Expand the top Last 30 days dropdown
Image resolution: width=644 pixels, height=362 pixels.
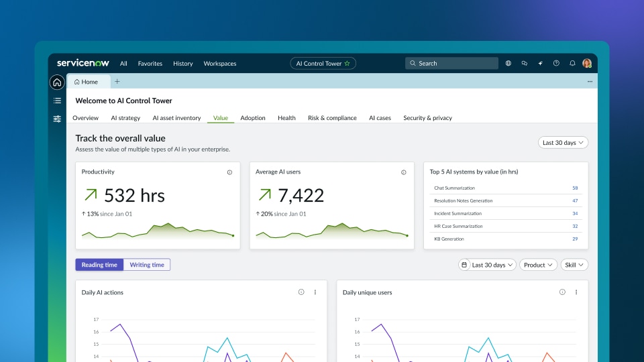click(x=563, y=143)
